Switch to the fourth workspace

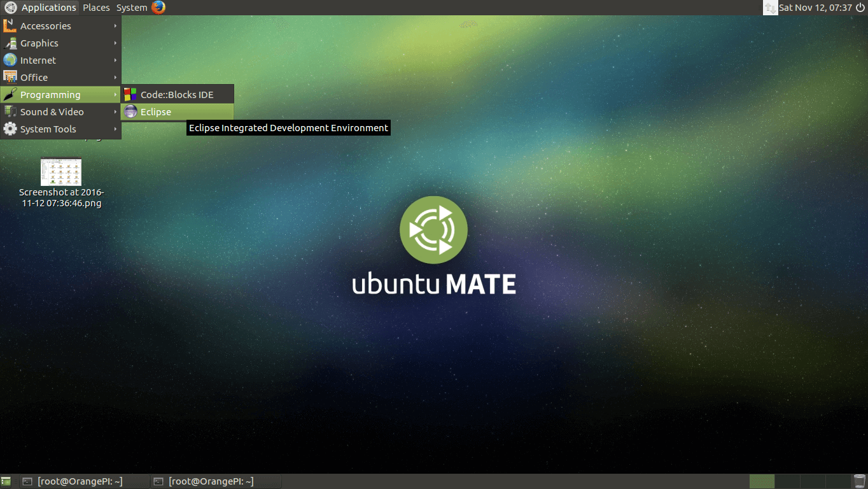tap(838, 481)
